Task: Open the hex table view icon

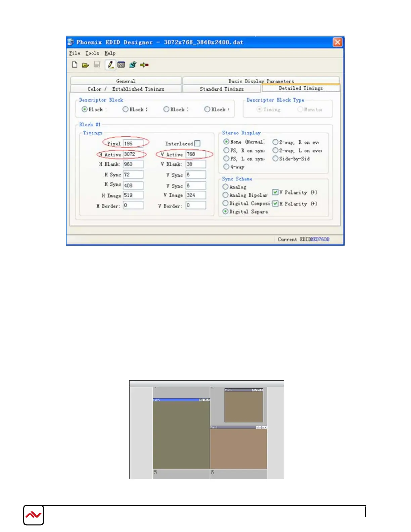Action: point(121,65)
